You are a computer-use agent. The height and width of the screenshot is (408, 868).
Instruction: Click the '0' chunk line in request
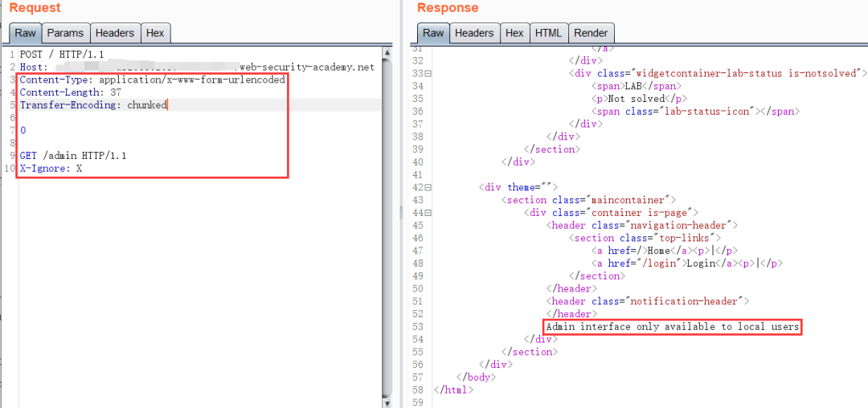pyautogui.click(x=23, y=130)
